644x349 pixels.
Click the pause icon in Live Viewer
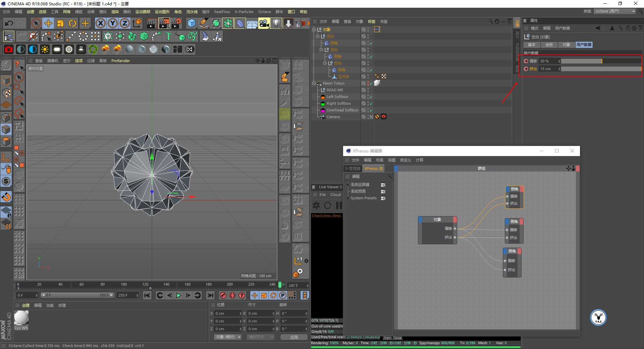coord(339,205)
